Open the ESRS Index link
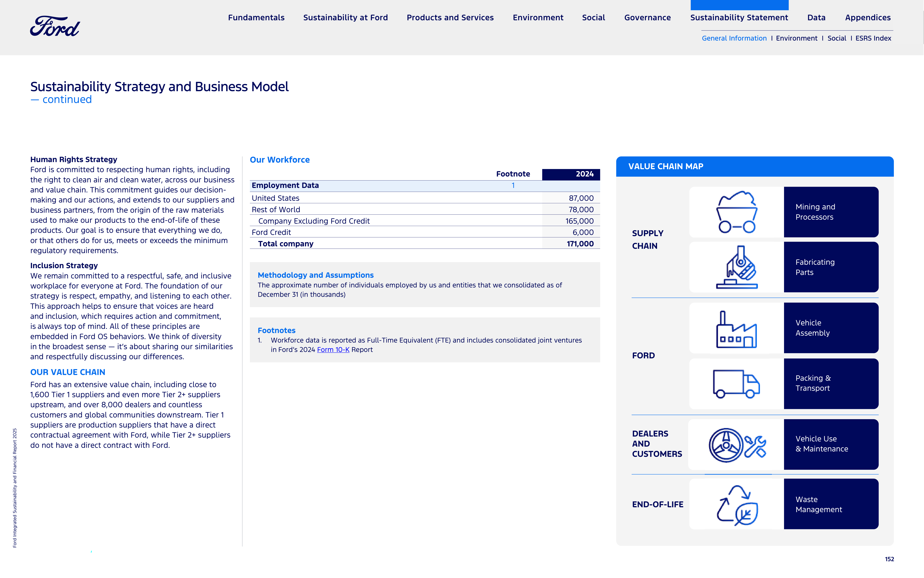 pyautogui.click(x=873, y=38)
